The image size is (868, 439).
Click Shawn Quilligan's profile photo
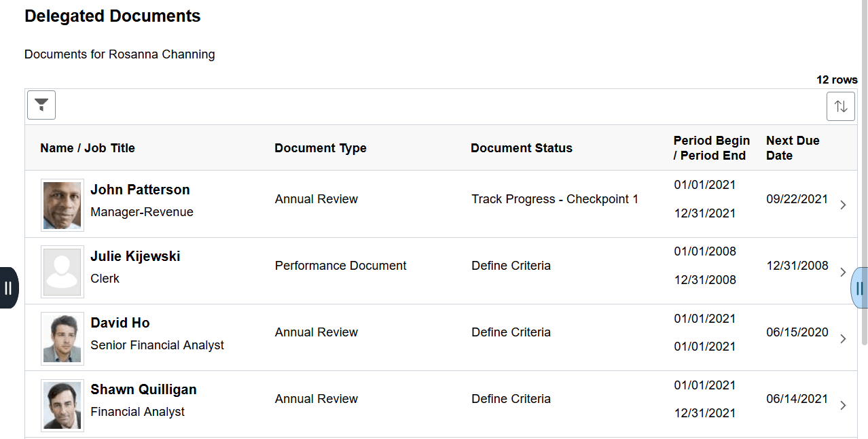click(x=62, y=404)
